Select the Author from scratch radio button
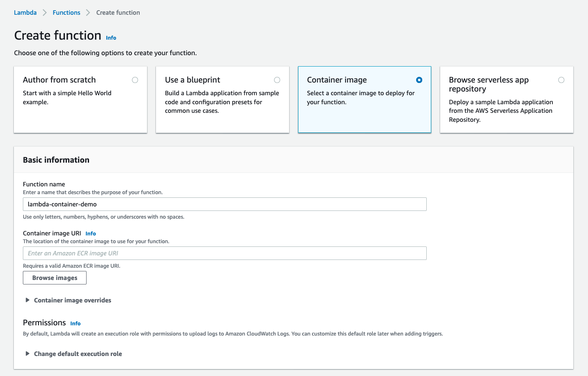 click(135, 80)
